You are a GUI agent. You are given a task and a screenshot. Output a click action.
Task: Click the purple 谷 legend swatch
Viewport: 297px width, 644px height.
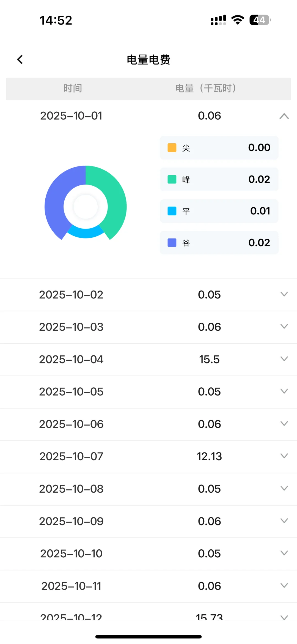pyautogui.click(x=172, y=243)
